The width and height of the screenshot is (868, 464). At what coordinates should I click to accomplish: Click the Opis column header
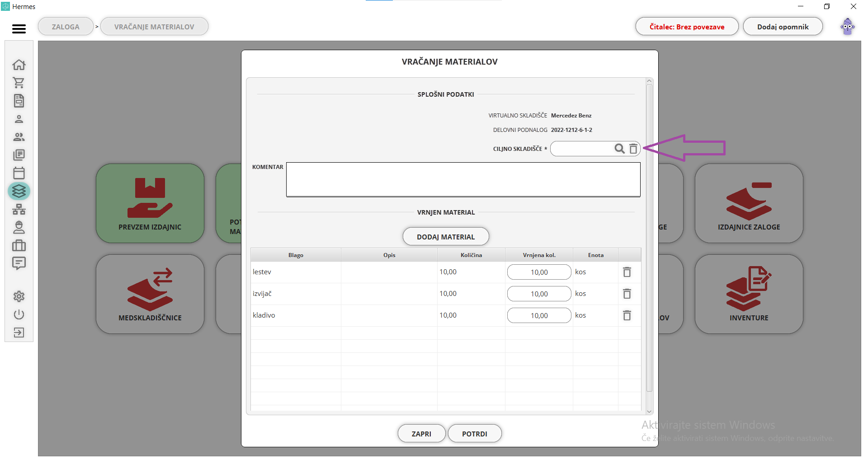[x=389, y=255]
